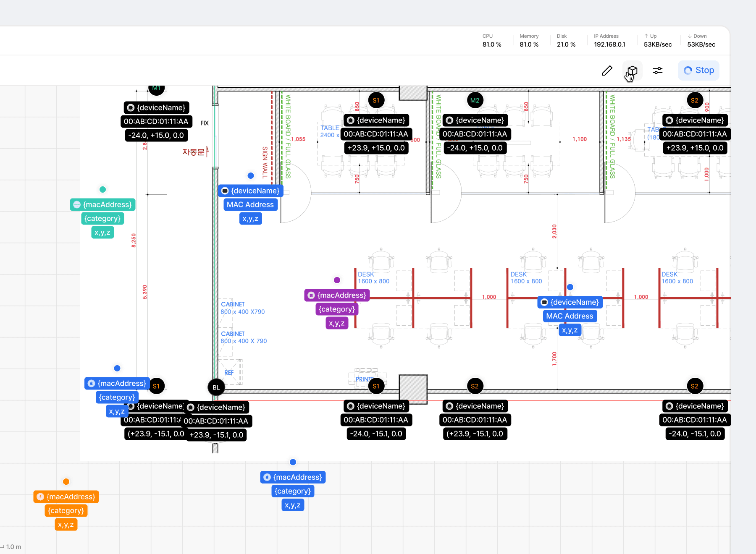Click the purple tag position dot
The width and height of the screenshot is (756, 554).
(337, 280)
